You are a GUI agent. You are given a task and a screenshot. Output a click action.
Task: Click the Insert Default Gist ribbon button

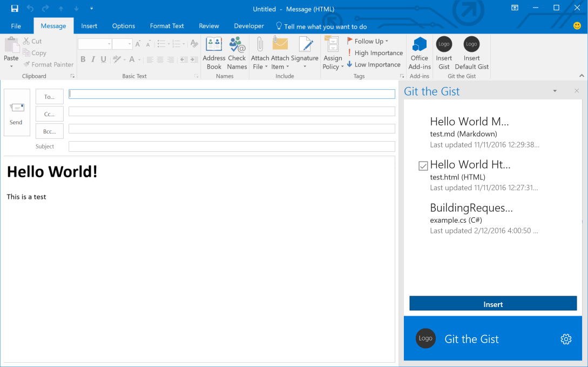pyautogui.click(x=471, y=54)
